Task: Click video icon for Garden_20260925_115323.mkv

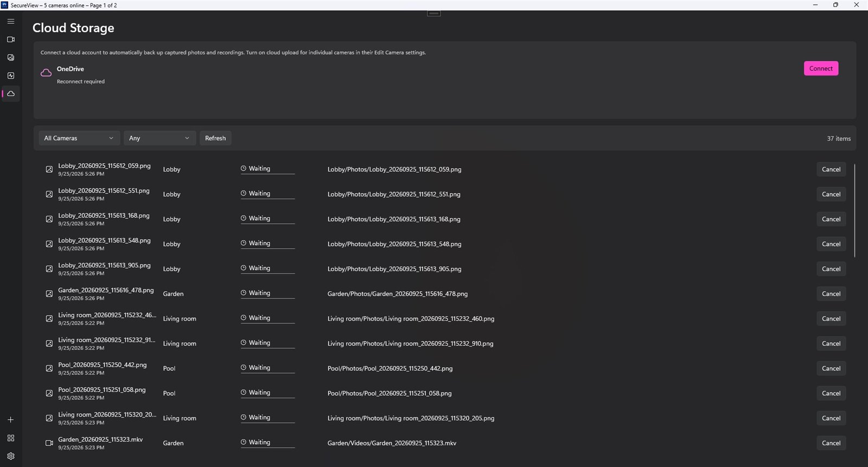Action: [x=49, y=443]
